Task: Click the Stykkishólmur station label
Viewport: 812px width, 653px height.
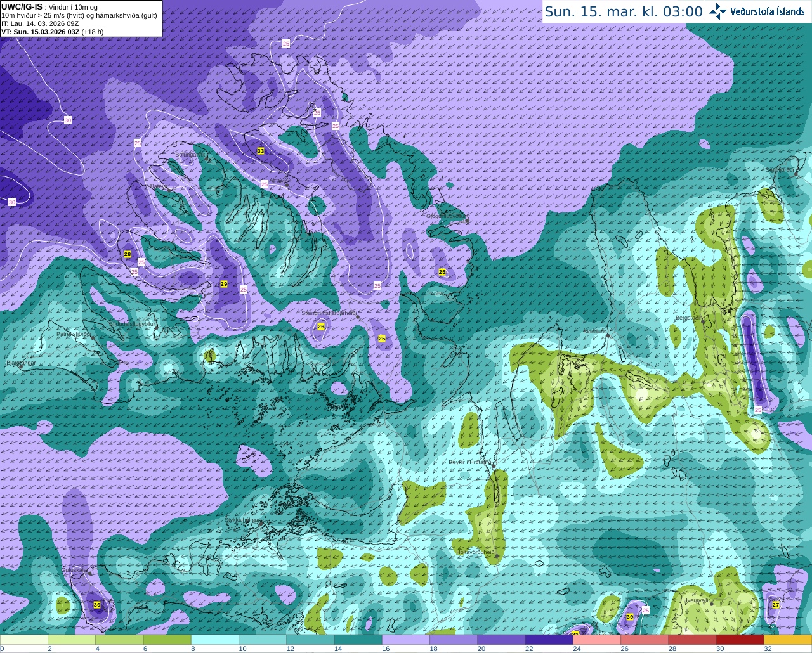Action: point(242,519)
